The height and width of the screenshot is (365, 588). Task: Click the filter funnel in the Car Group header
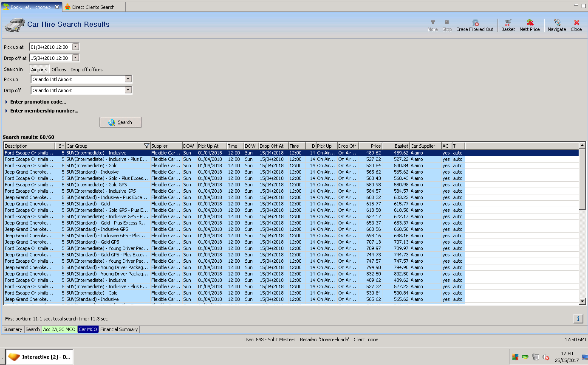click(x=147, y=146)
